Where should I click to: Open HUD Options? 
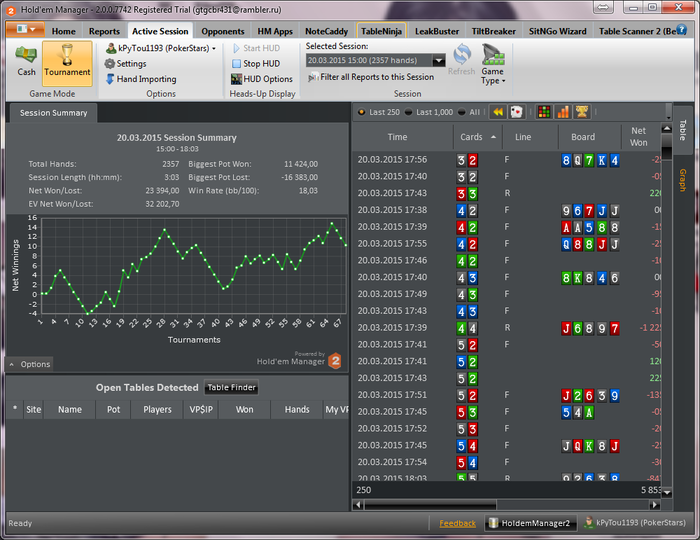pyautogui.click(x=262, y=79)
